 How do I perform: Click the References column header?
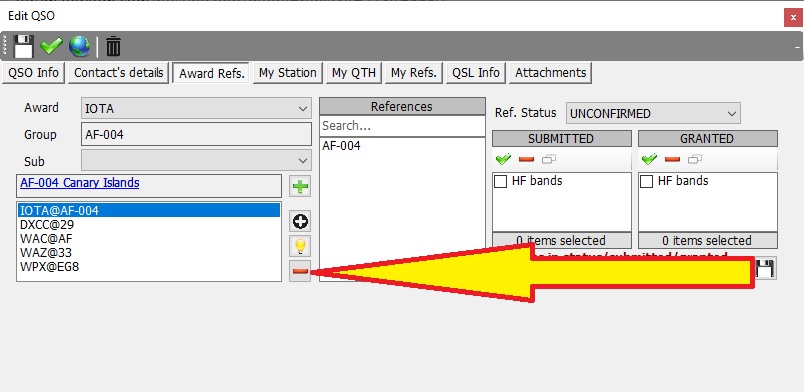[x=402, y=107]
